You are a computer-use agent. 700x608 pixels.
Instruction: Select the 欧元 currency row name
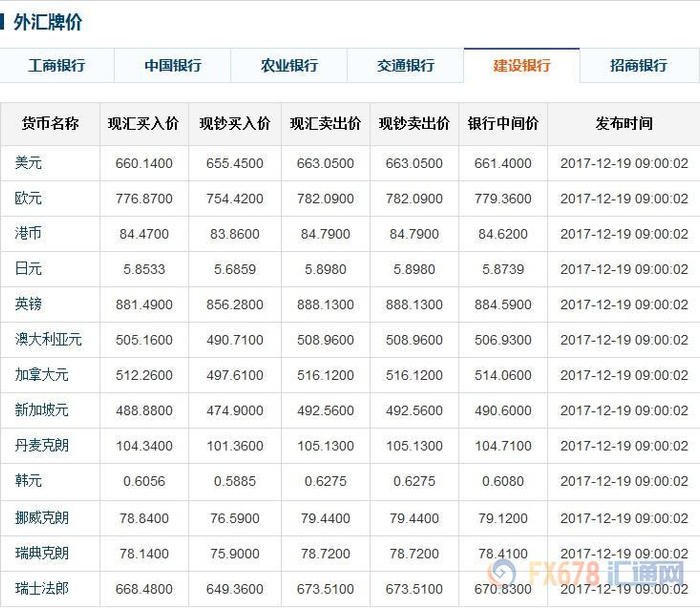click(28, 198)
